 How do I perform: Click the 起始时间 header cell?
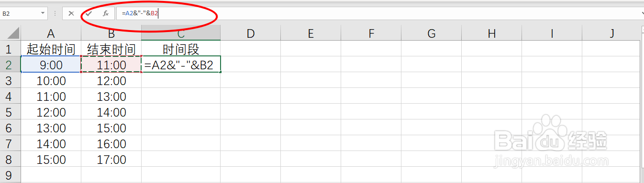coord(51,49)
